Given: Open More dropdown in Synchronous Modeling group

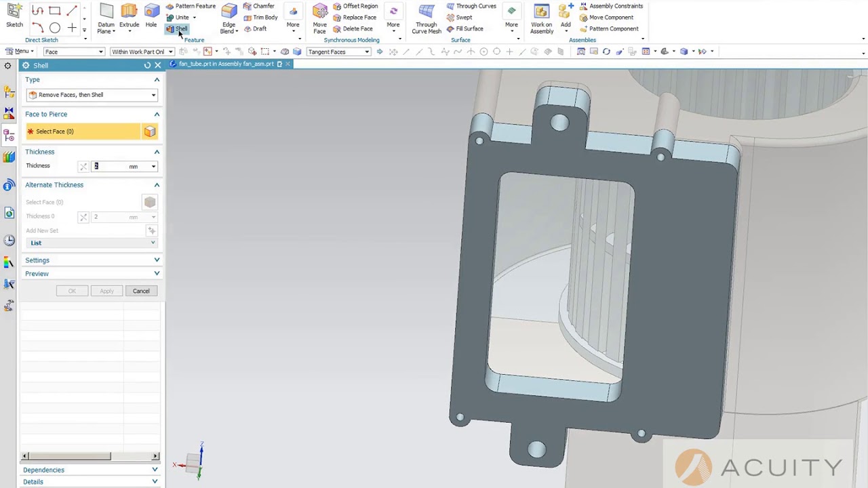Looking at the screenshot, I should tap(393, 18).
